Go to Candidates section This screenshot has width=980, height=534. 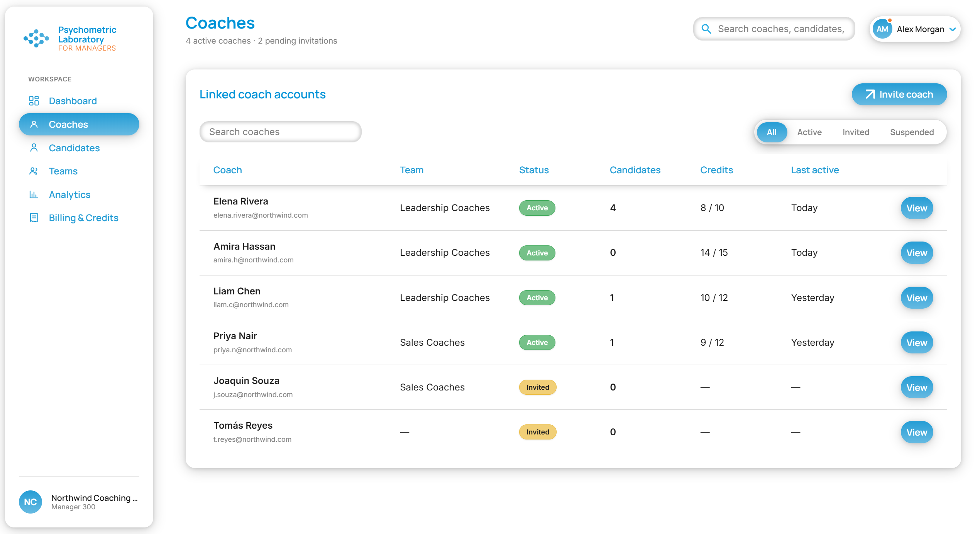click(x=79, y=148)
